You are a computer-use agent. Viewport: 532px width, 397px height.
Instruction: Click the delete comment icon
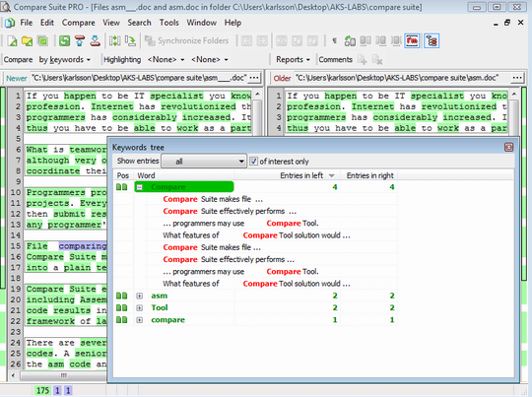click(377, 60)
